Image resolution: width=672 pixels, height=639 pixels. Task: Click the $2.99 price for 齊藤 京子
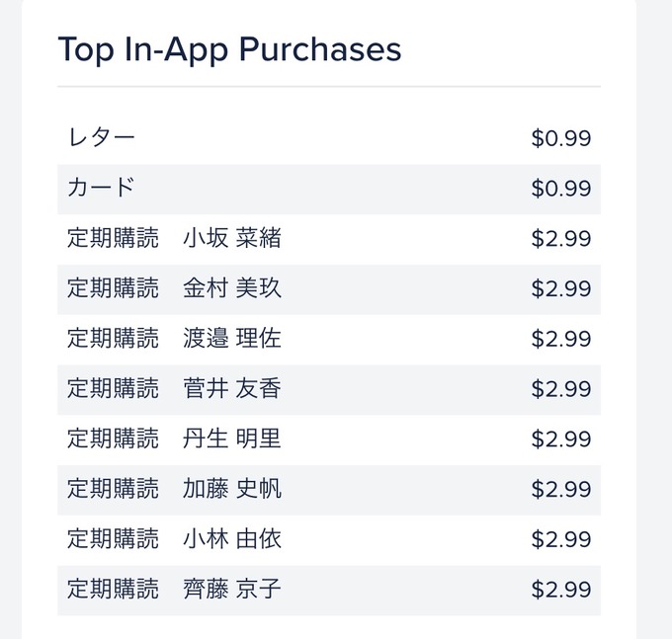point(561,590)
